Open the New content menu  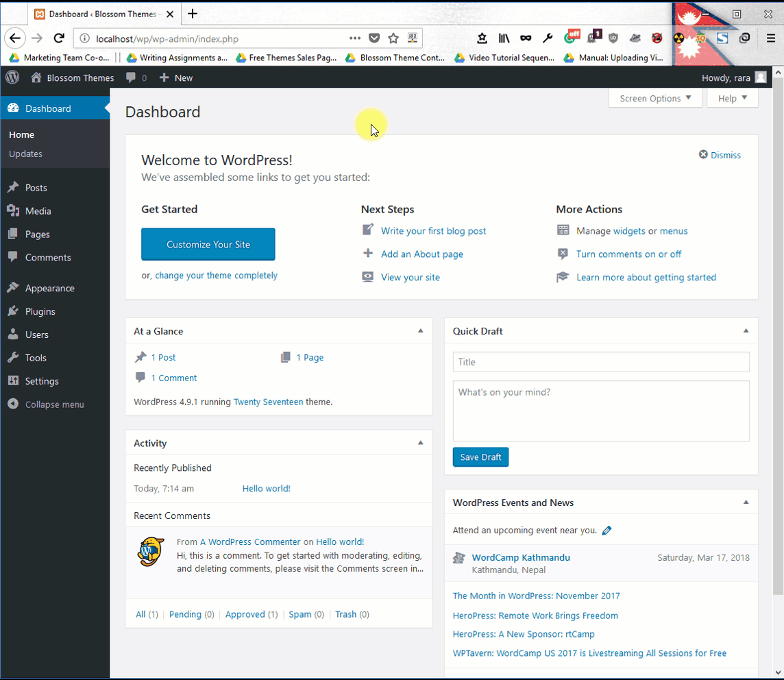(176, 78)
